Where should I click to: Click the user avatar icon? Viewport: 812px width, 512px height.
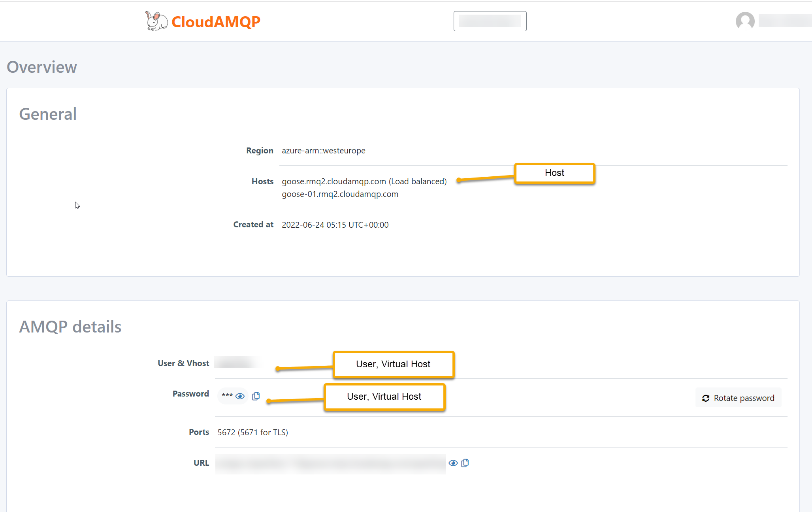pyautogui.click(x=745, y=21)
